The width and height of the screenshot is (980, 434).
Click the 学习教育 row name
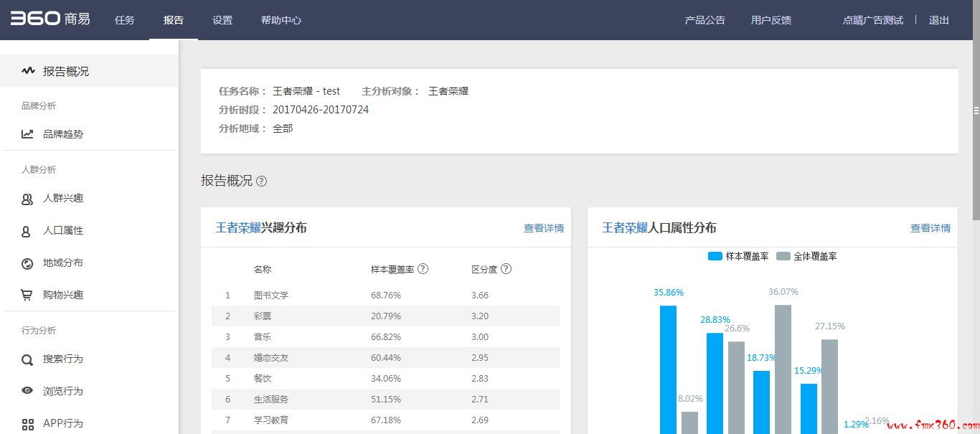click(x=271, y=420)
